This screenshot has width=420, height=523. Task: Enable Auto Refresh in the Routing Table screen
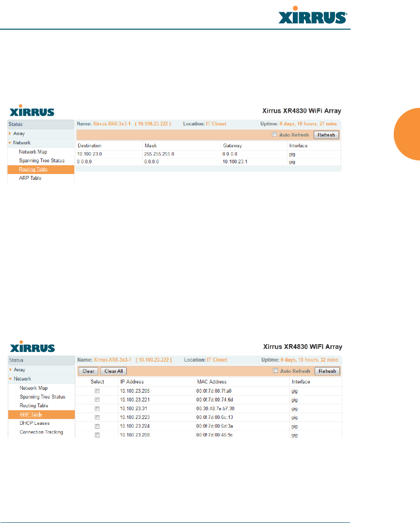tap(274, 135)
